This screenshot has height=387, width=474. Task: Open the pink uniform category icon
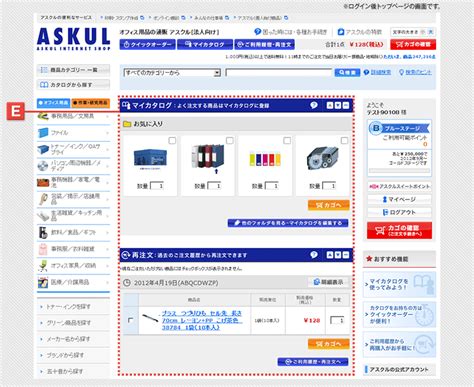pyautogui.click(x=43, y=249)
